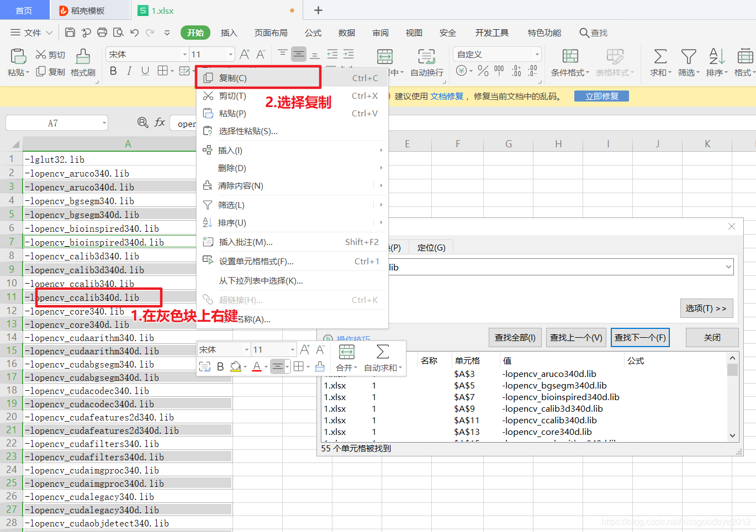
Task: Save the workbook using the save icon
Action: (x=70, y=33)
